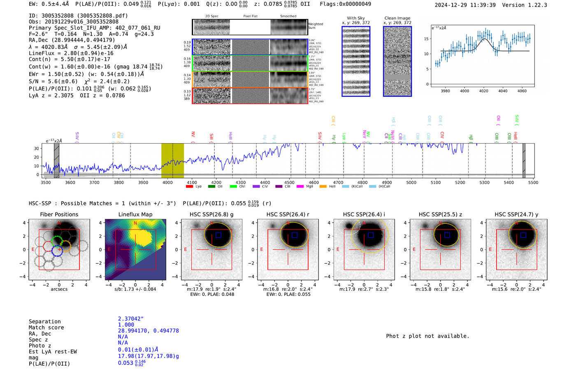Select the red-bordered fiber spectrum row
Screen dimensions: 576x392
point(250,95)
